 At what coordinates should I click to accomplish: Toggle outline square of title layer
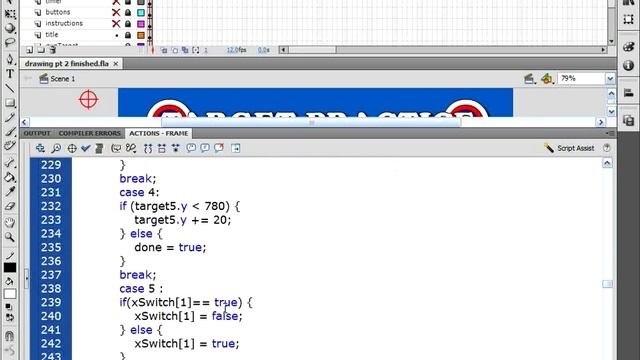pyautogui.click(x=141, y=36)
